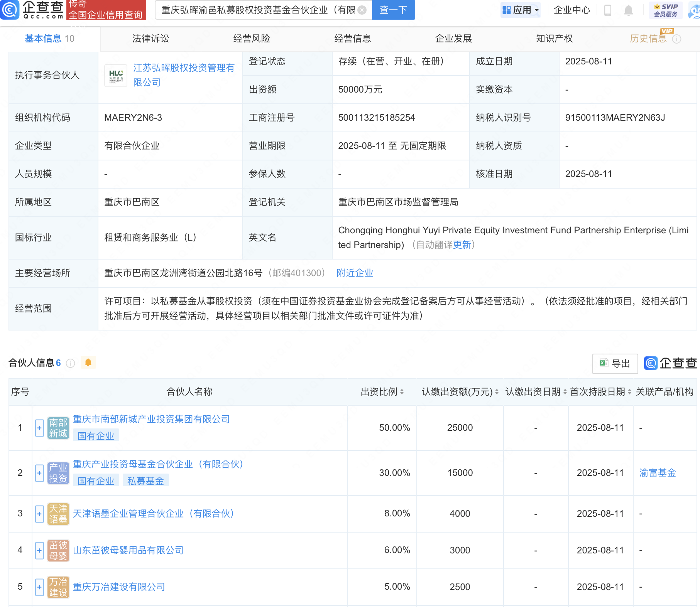The image size is (700, 607).
Task: Click the 产业投资 company logo
Action: (58, 473)
